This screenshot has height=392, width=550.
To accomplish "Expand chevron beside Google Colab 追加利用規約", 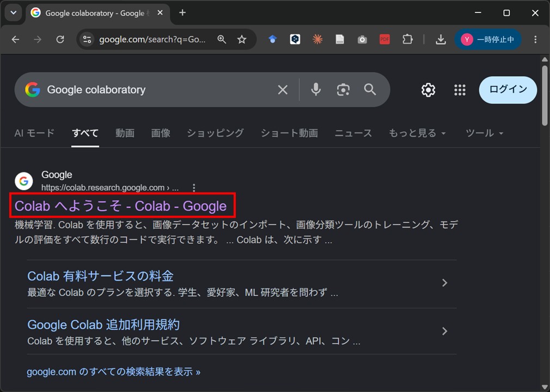I will click(445, 331).
